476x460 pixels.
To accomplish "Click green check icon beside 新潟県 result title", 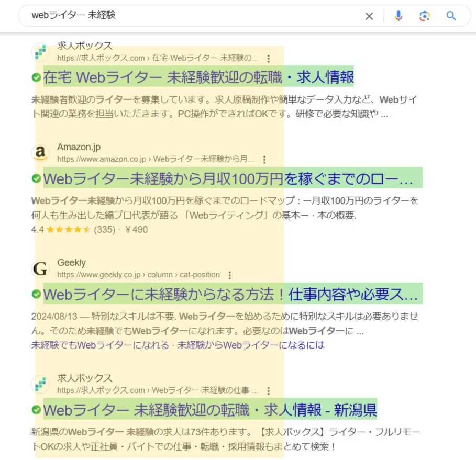I will [x=37, y=410].
